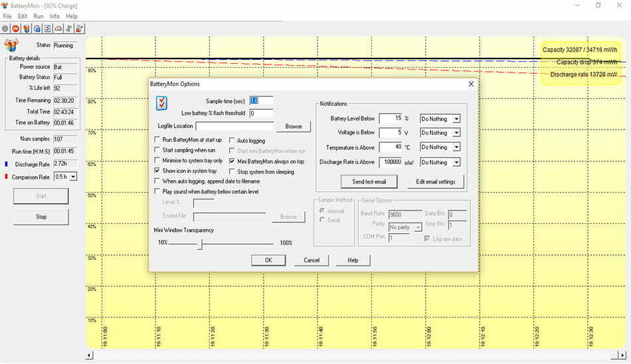Open the Help menu in menu bar

pyautogui.click(x=72, y=16)
